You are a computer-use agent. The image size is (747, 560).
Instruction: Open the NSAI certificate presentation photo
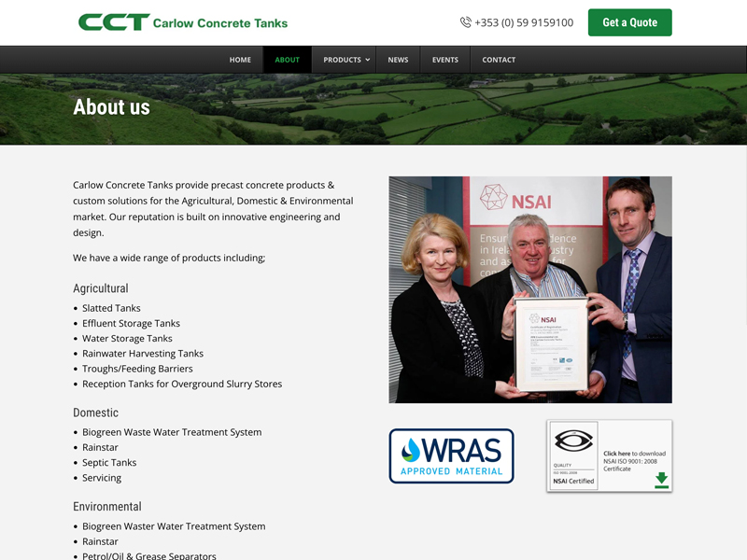point(529,289)
